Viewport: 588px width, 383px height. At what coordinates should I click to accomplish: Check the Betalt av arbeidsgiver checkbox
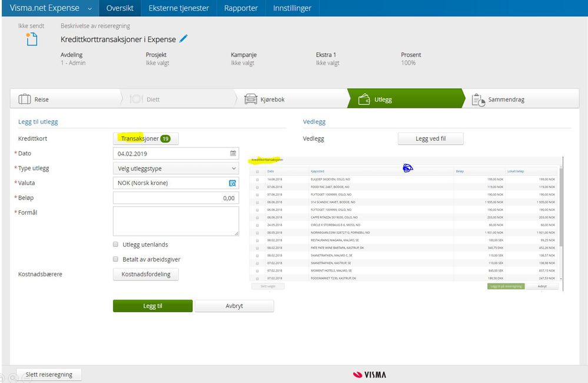tap(115, 259)
